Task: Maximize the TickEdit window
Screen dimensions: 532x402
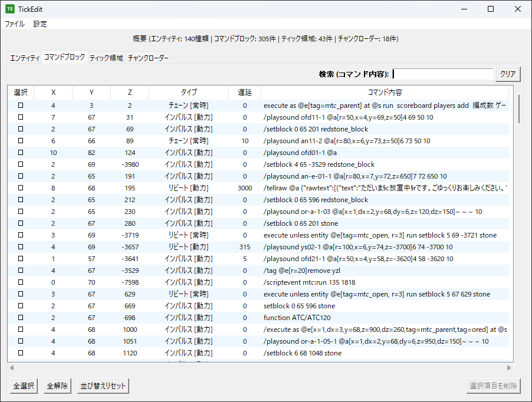Action: [x=491, y=9]
